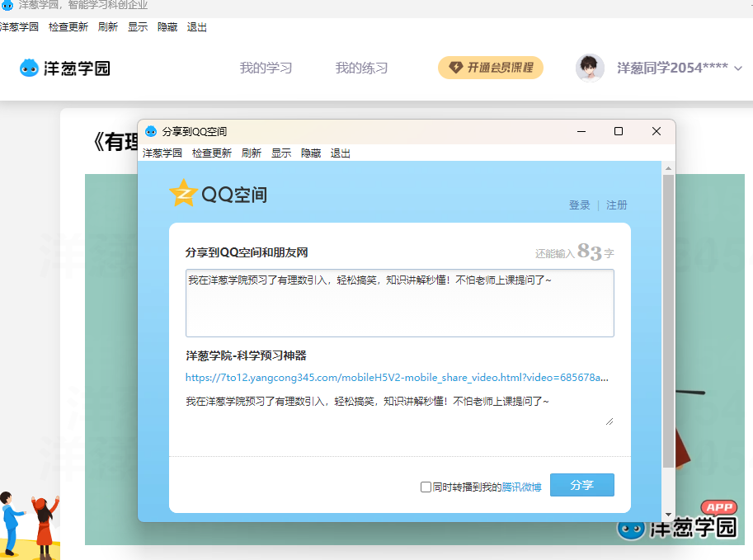753x560 pixels.
Task: Click the onion icon in the share dialog title bar
Action: click(151, 131)
